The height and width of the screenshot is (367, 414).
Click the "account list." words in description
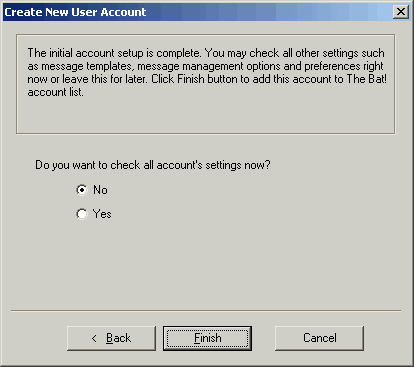tap(55, 92)
